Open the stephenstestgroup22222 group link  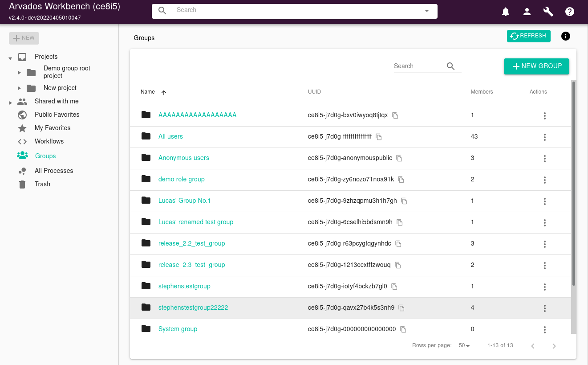tap(193, 308)
